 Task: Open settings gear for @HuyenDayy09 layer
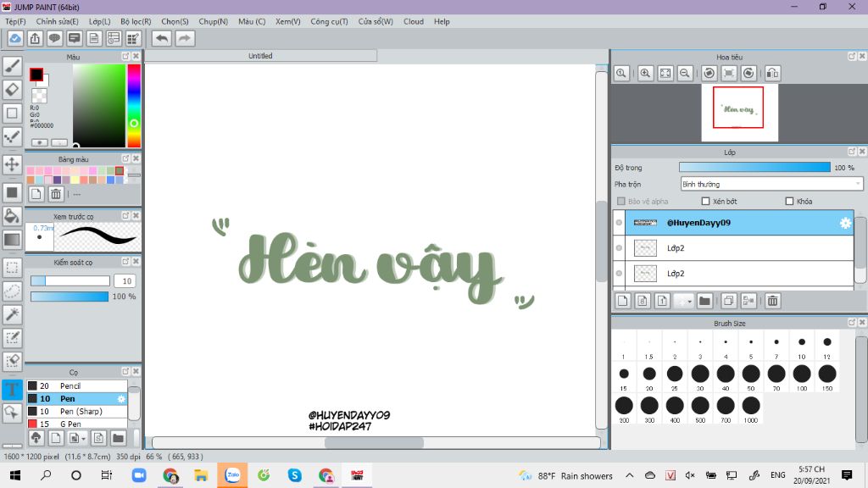tap(845, 223)
